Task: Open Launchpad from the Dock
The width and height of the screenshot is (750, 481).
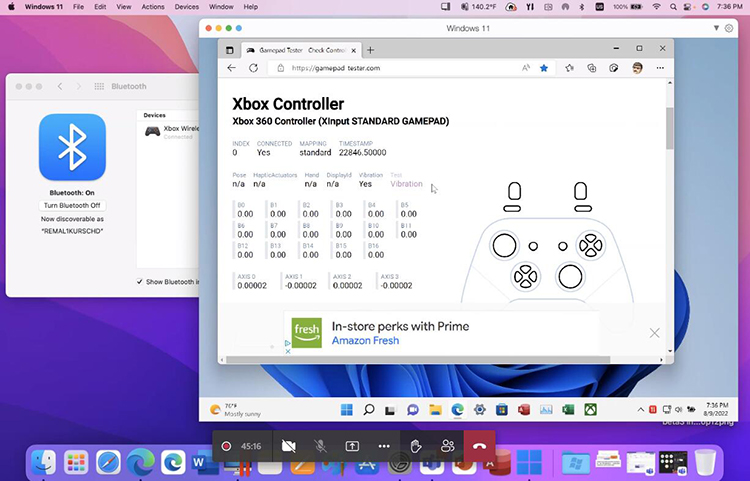Action: point(76,463)
